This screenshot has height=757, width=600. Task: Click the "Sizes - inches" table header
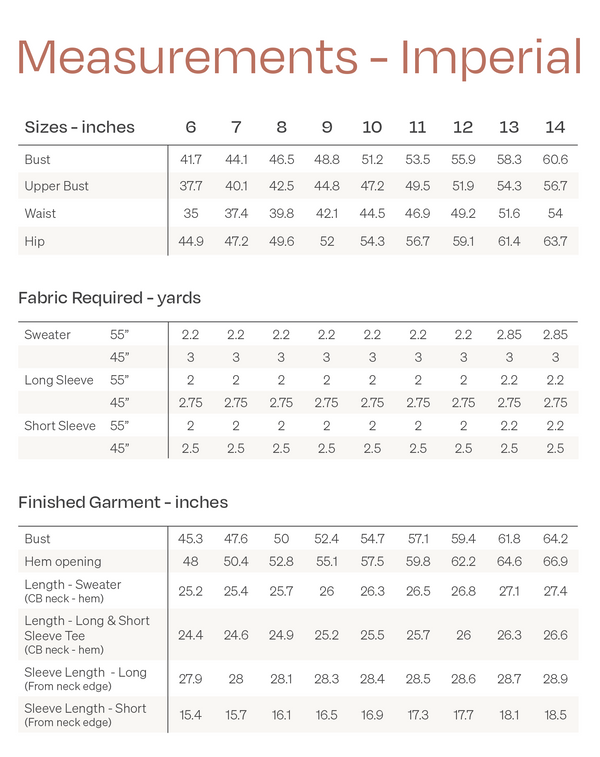pos(79,128)
